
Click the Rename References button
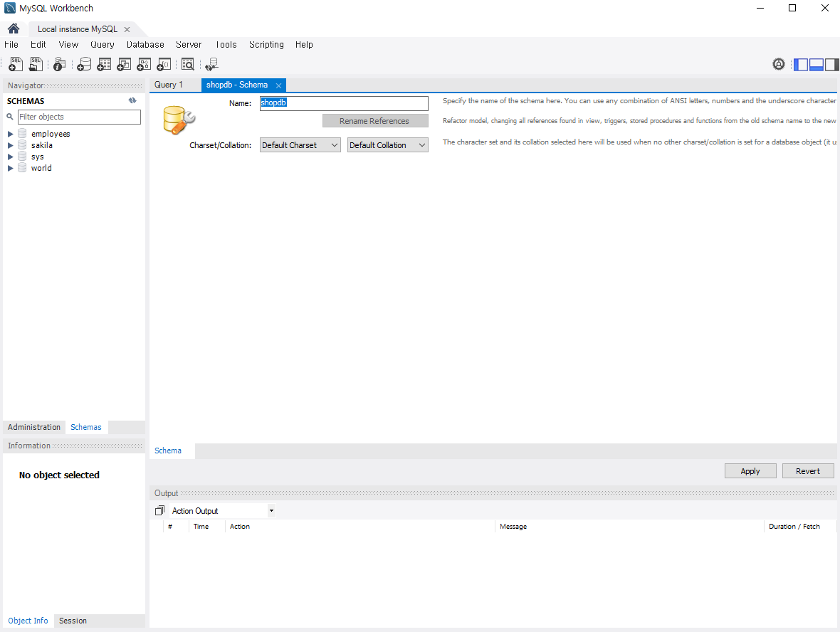pos(375,121)
